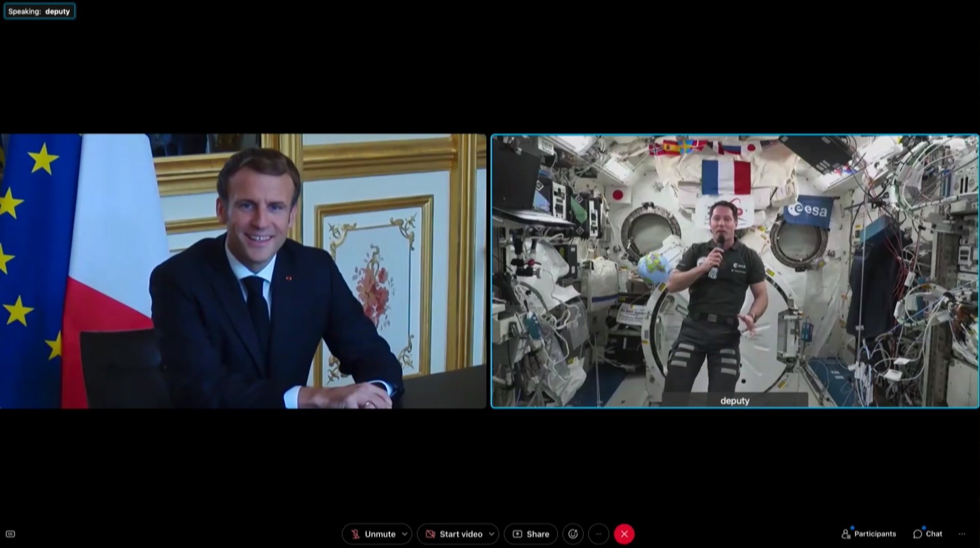Screen dimensions: 980x548
Task: Open the reactions emoji icon
Action: 573,534
